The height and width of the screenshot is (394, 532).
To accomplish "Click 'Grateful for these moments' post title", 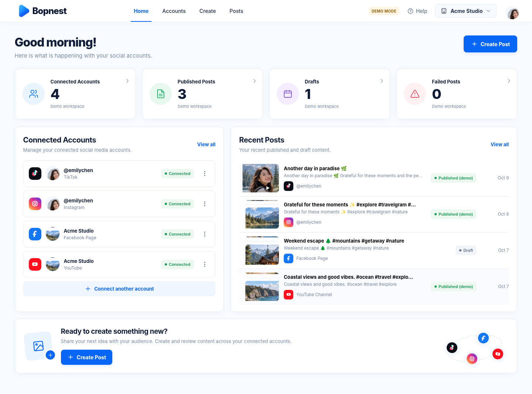I will coord(350,205).
